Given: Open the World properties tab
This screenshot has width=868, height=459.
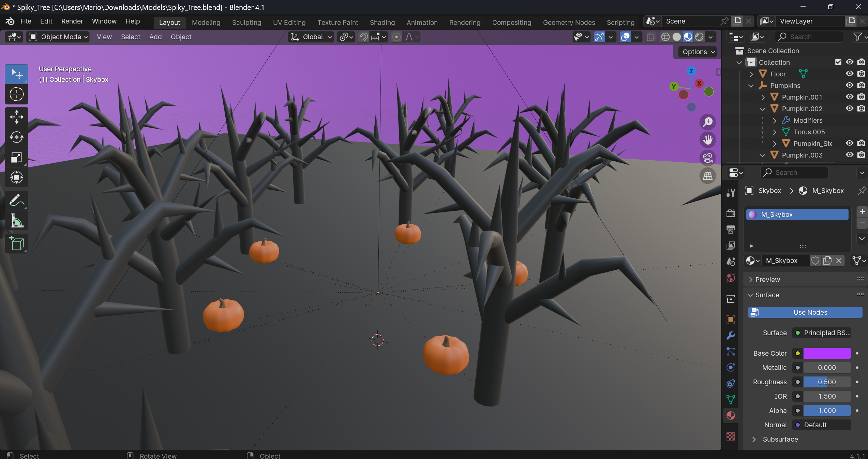Looking at the screenshot, I should 731,278.
